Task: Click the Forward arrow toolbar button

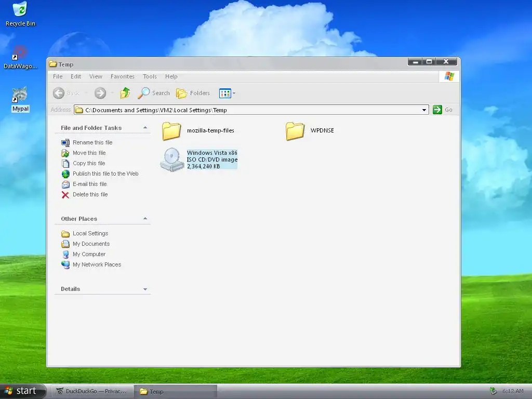Action: click(x=100, y=93)
